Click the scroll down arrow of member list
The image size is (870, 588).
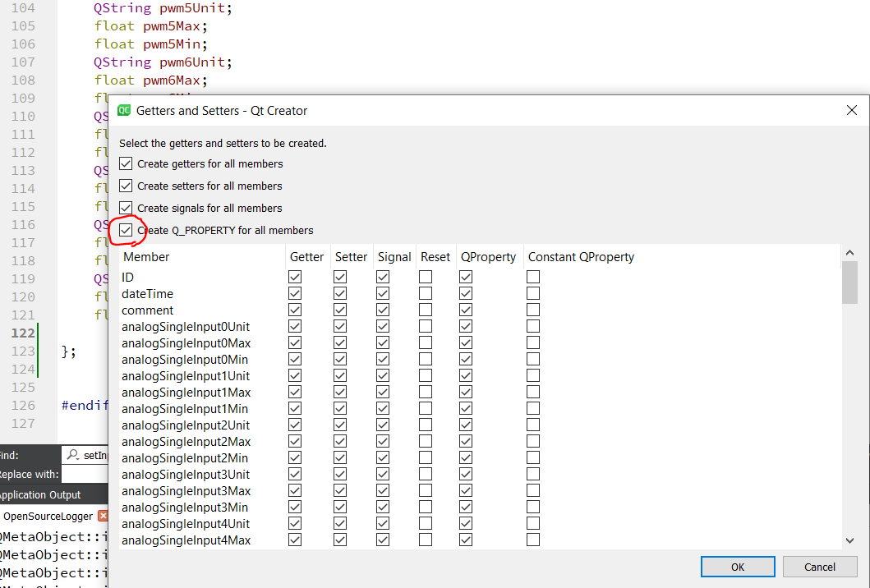849,540
